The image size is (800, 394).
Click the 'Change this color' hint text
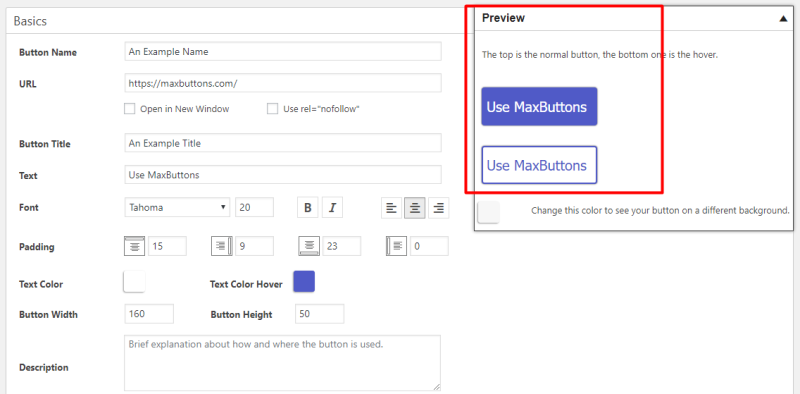[x=661, y=210]
